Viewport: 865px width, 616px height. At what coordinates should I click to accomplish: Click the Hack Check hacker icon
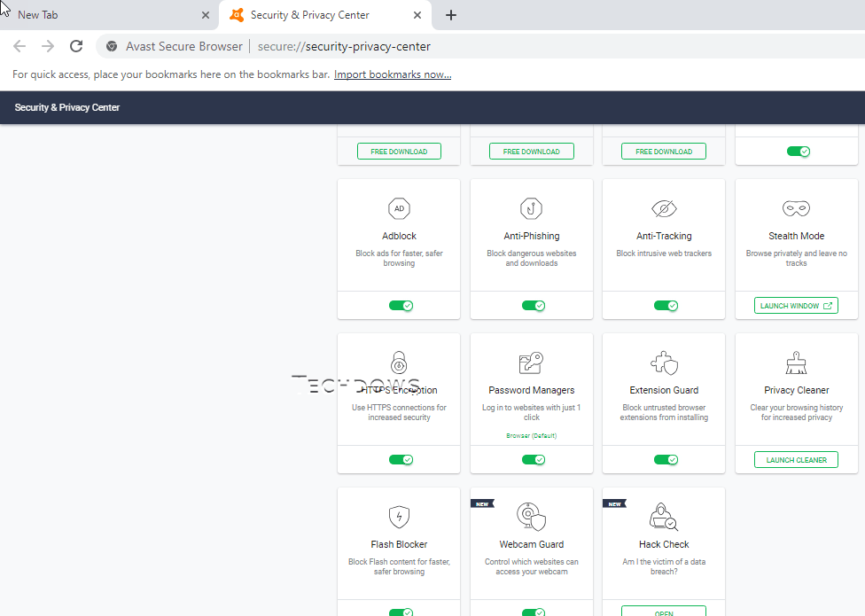(664, 517)
